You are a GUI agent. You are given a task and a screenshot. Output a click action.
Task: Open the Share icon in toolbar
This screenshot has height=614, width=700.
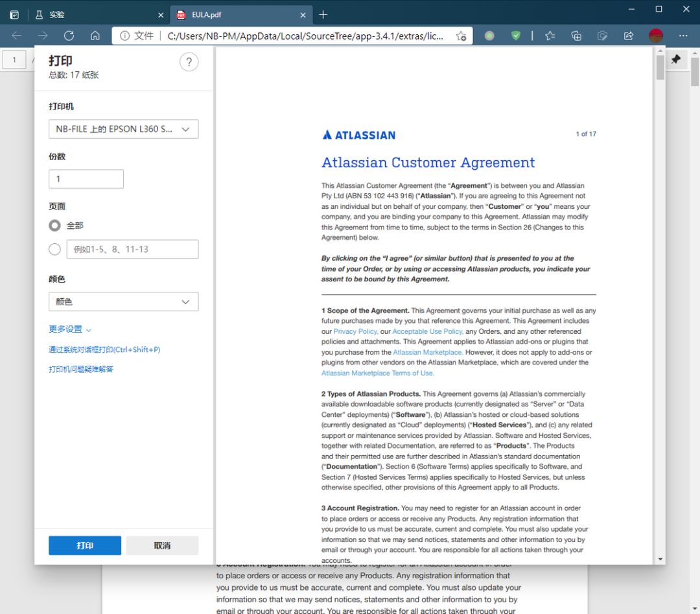click(629, 36)
